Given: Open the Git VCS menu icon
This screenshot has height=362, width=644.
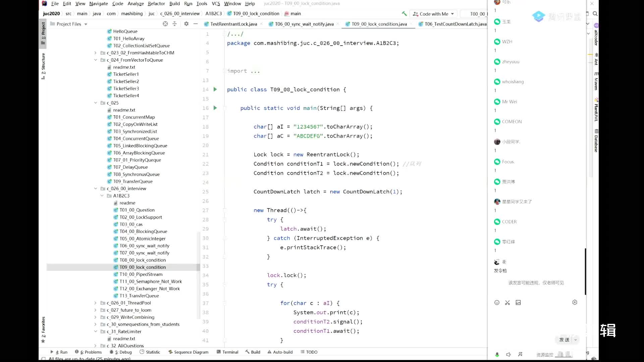Looking at the screenshot, I should click(x=216, y=4).
